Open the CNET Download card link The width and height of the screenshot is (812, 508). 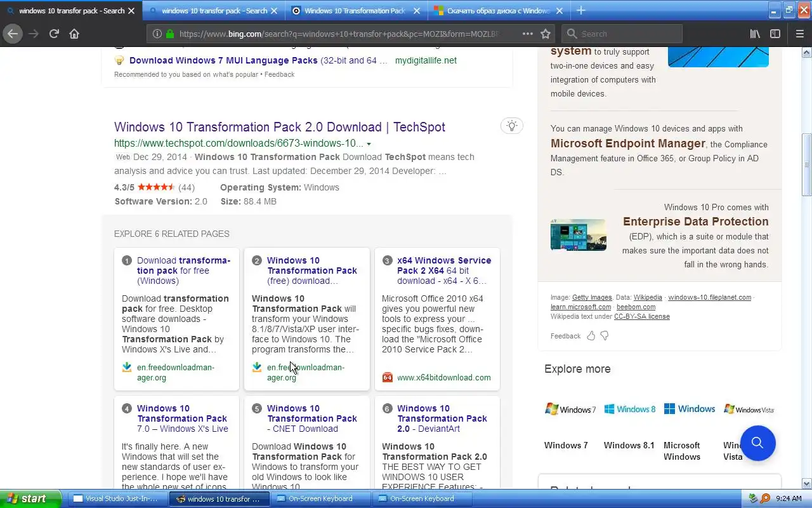pyautogui.click(x=312, y=418)
